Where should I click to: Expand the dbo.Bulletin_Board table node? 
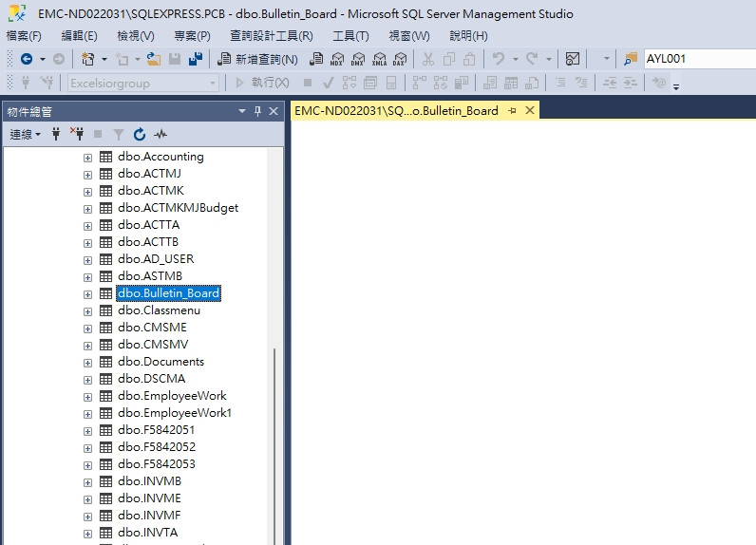(87, 294)
